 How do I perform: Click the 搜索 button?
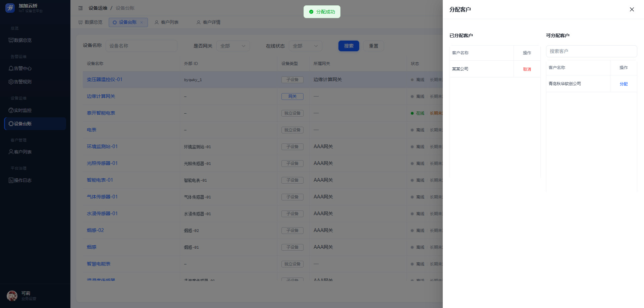pos(349,46)
